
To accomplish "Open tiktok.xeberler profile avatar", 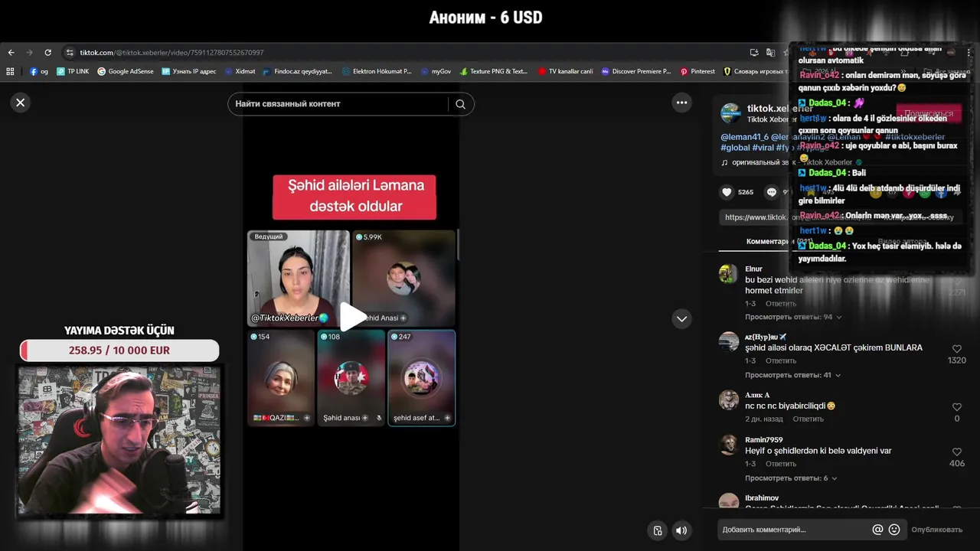I will click(730, 113).
